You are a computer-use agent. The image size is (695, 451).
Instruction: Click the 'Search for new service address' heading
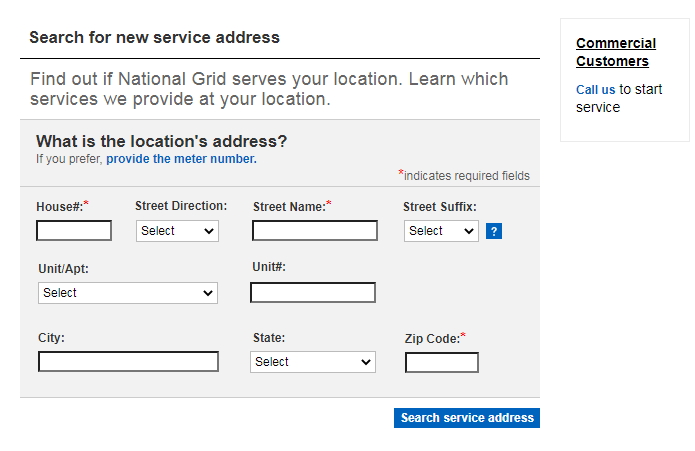[154, 38]
